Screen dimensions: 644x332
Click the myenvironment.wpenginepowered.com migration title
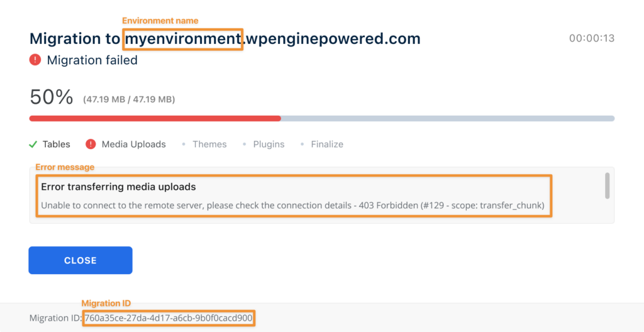point(272,39)
